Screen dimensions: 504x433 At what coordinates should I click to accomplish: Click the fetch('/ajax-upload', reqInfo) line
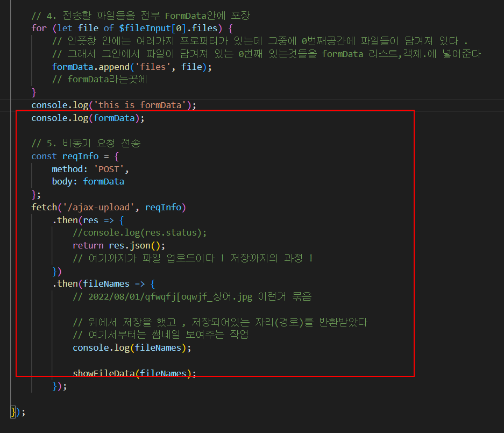(x=109, y=207)
